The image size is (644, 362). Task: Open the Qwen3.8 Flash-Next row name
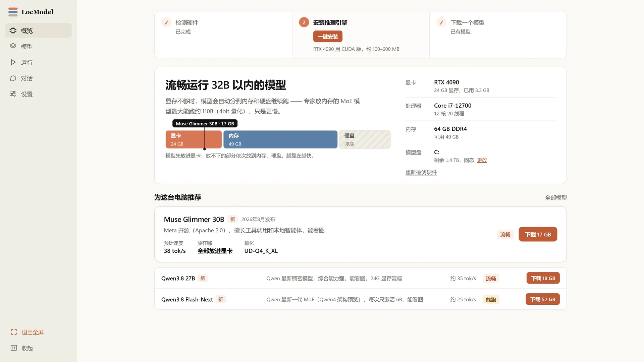click(x=187, y=300)
